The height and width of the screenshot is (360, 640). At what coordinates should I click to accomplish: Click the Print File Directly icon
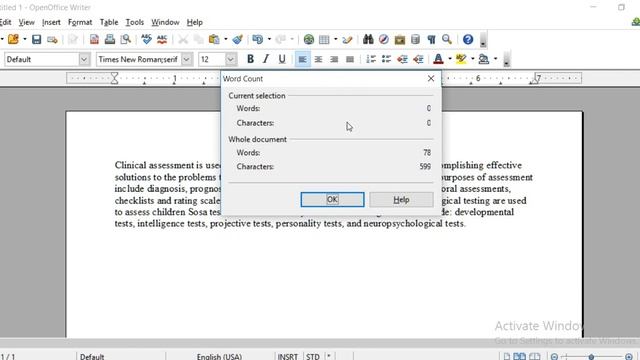click(110, 39)
